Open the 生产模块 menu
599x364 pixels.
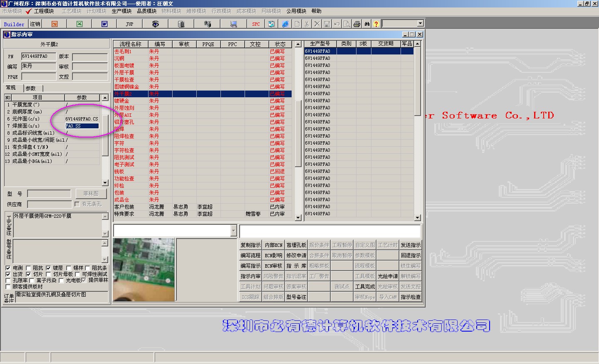(x=121, y=11)
